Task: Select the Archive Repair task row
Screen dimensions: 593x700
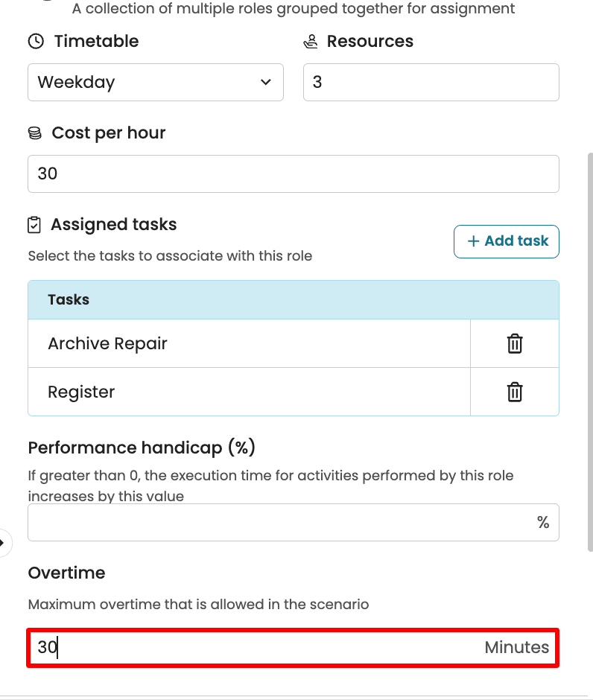Action: 249,343
